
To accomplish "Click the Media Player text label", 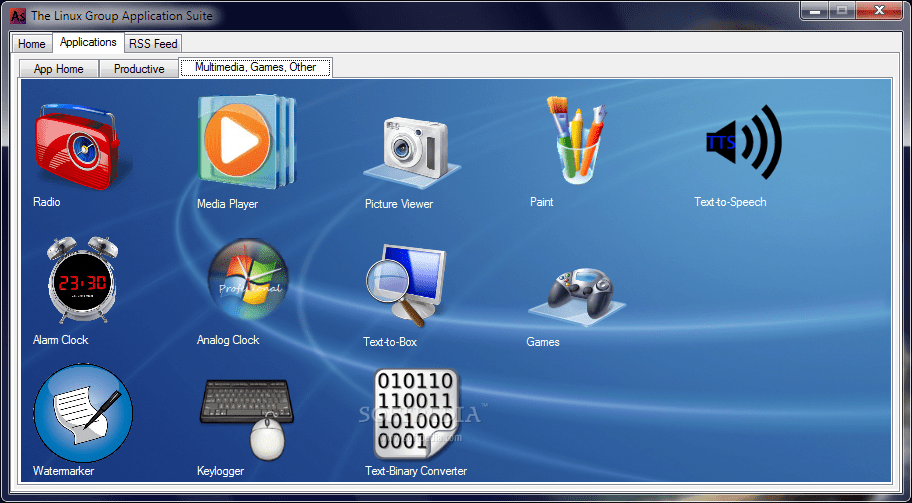I will (x=227, y=204).
